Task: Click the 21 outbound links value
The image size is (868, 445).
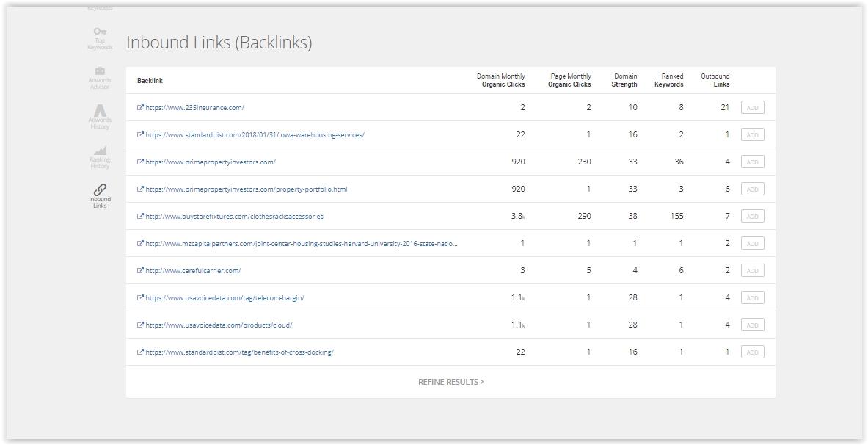Action: pyautogui.click(x=725, y=107)
